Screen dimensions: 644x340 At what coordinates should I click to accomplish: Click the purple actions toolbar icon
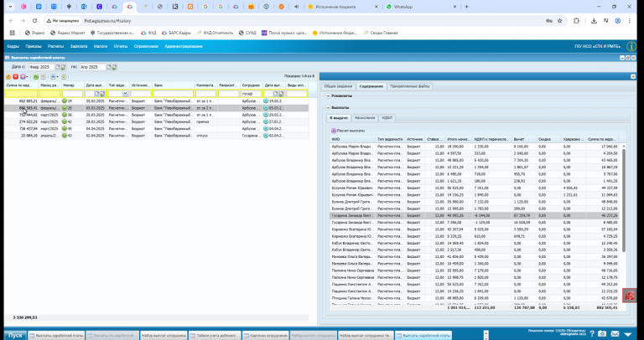(23, 77)
